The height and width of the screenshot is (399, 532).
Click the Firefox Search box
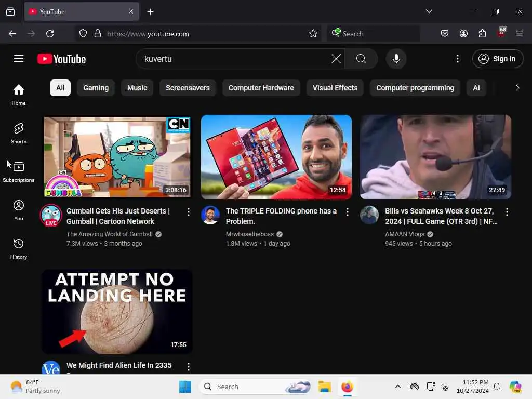pos(373,34)
